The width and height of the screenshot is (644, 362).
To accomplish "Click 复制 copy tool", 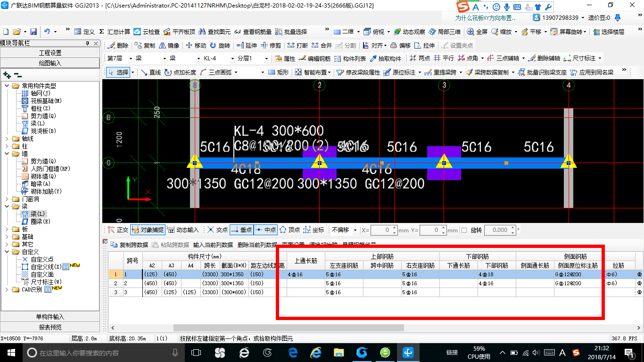I will coord(145,45).
